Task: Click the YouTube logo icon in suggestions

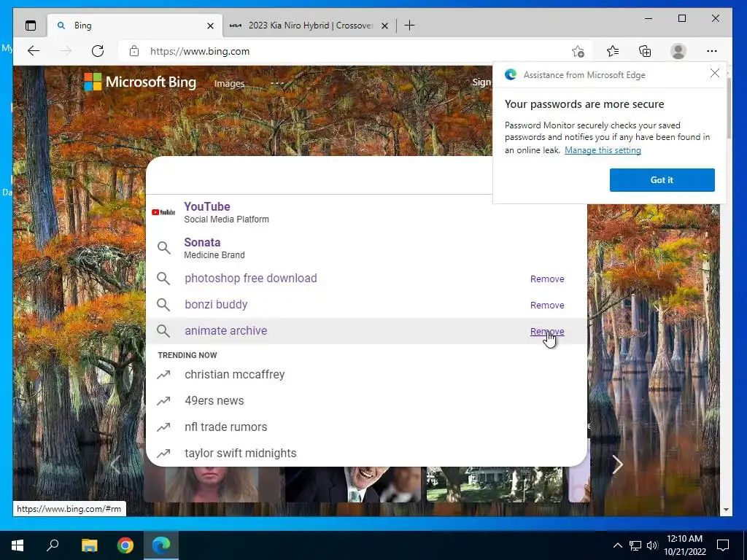Action: coord(163,212)
